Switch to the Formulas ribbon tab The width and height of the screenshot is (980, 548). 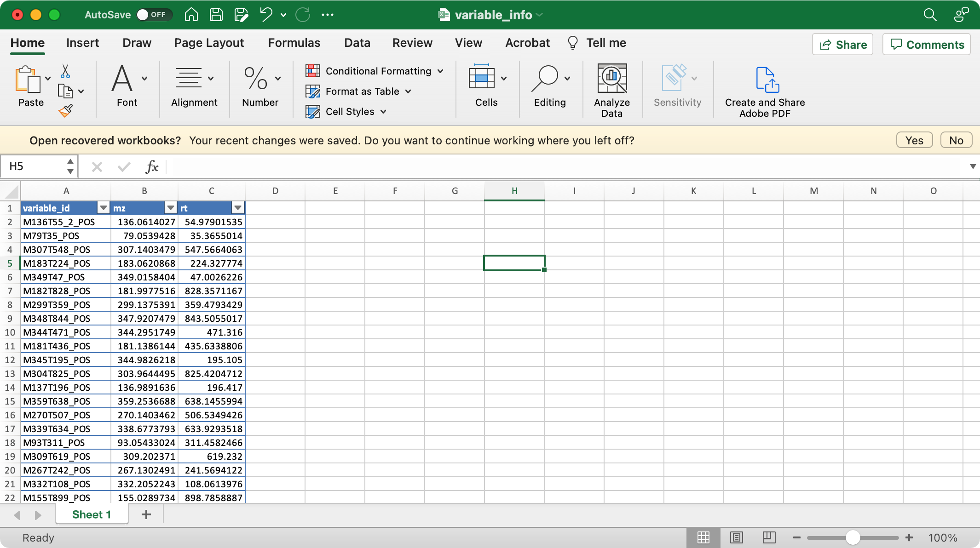click(294, 43)
